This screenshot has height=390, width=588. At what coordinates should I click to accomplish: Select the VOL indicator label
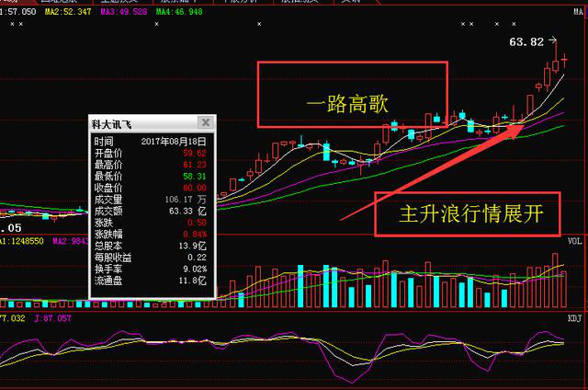pos(574,241)
